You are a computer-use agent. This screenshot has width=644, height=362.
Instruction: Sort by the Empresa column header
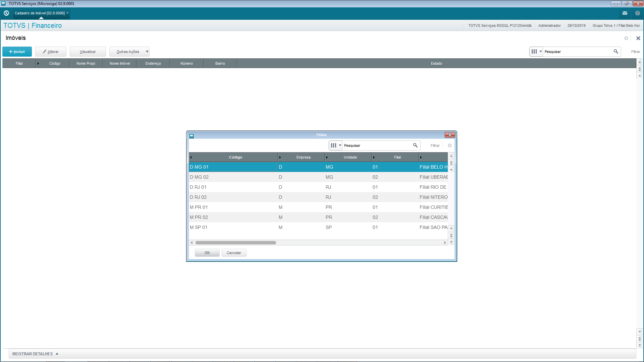(303, 157)
